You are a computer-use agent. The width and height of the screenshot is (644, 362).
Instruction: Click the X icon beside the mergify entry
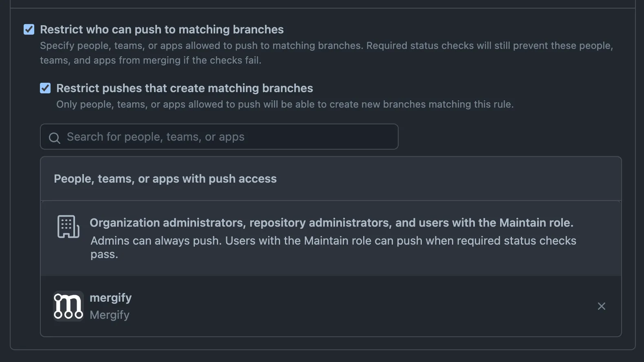[x=601, y=306]
